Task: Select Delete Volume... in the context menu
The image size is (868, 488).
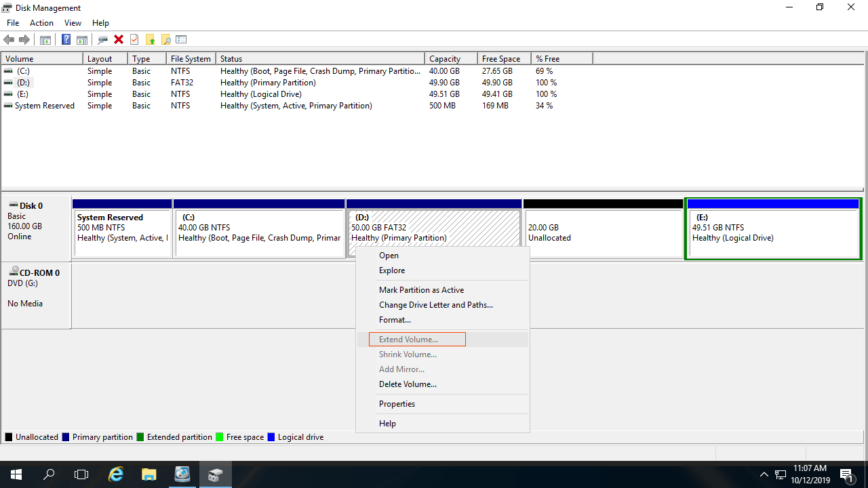Action: click(x=408, y=384)
